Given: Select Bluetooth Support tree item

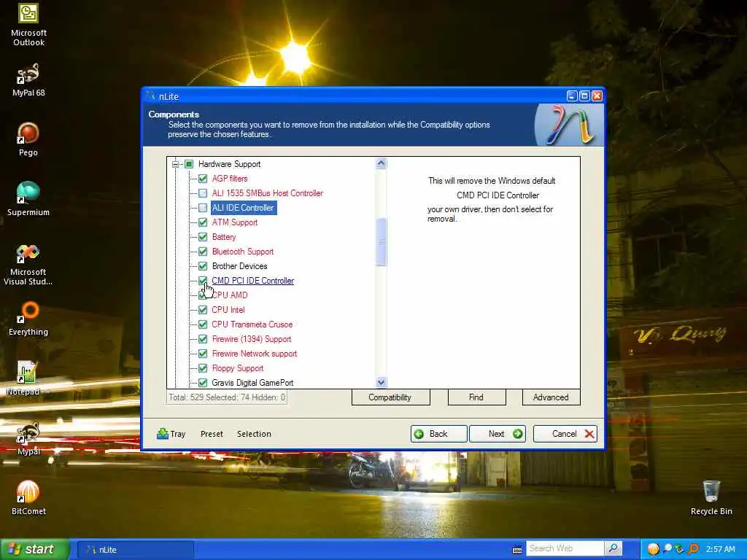Looking at the screenshot, I should coord(243,252).
